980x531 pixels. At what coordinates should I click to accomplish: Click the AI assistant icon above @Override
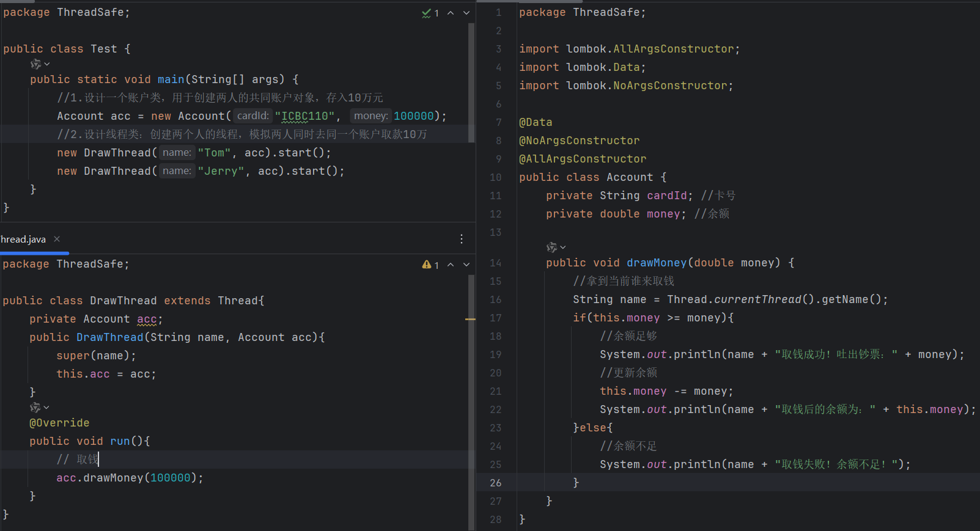click(35, 407)
